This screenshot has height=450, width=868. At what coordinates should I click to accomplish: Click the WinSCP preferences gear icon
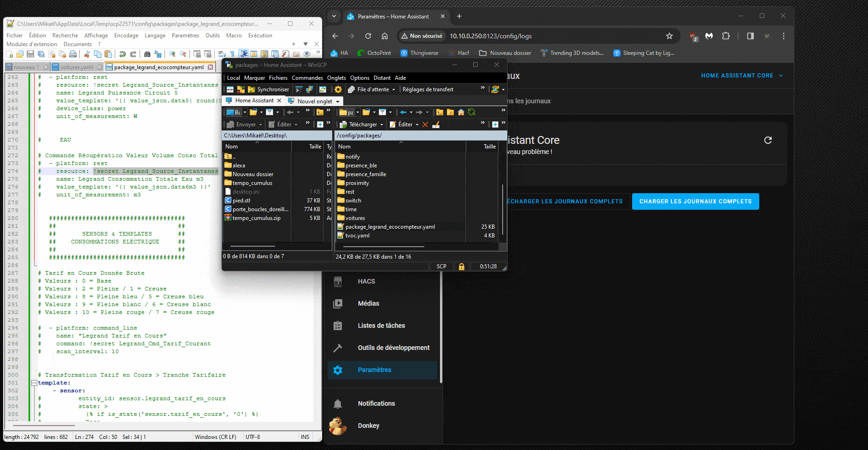[x=338, y=89]
